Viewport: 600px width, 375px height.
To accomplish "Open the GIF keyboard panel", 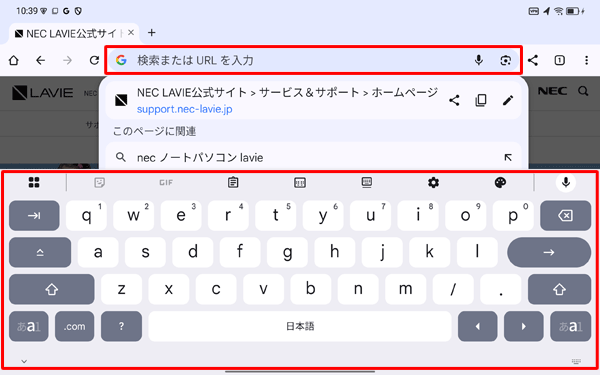I will [x=166, y=183].
